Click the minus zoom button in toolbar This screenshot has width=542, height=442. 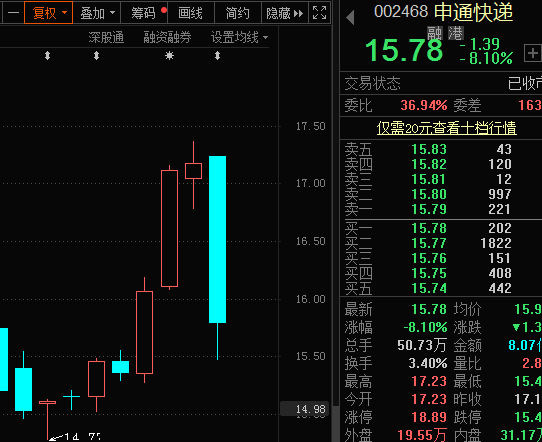(x=13, y=13)
